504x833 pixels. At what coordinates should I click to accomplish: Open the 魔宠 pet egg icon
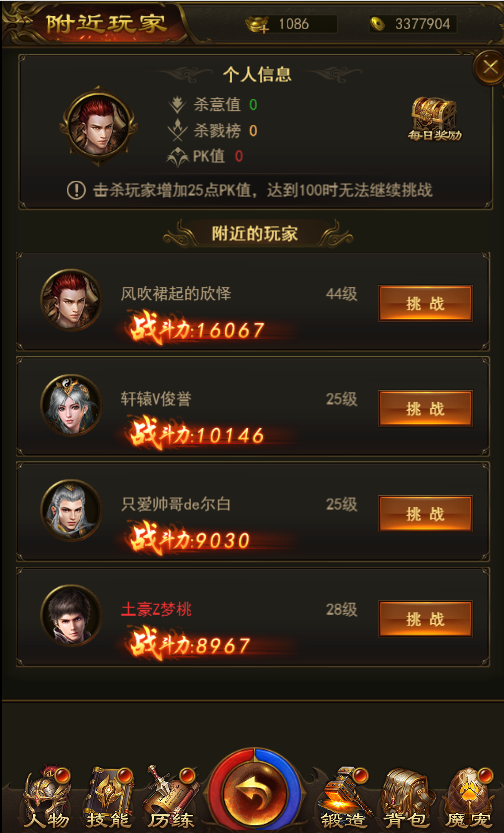point(468,798)
